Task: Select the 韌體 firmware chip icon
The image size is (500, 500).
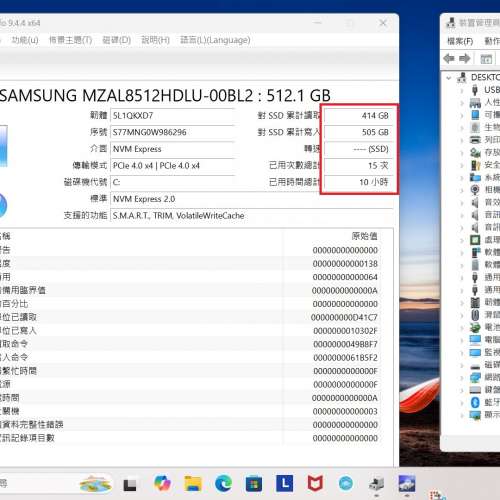Action: (x=475, y=302)
